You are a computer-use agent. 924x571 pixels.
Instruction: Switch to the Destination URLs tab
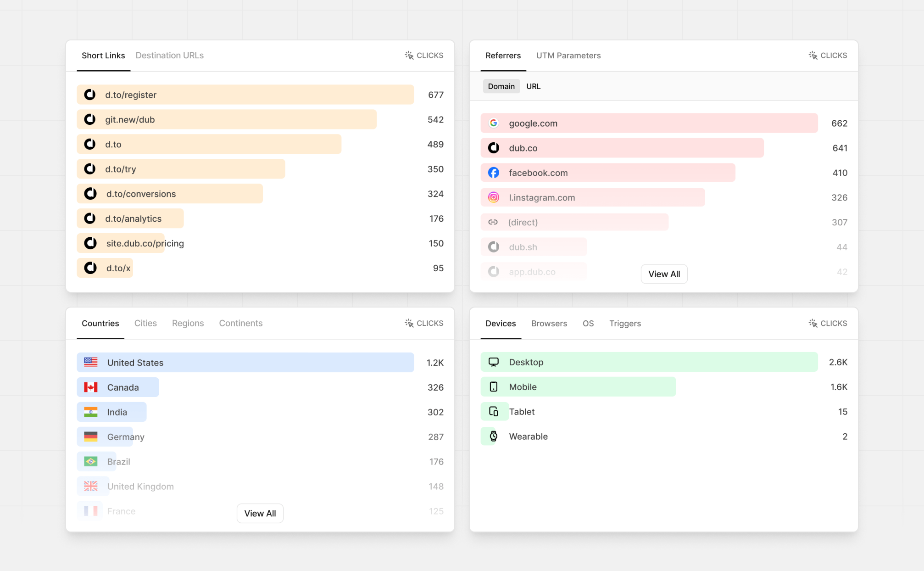coord(169,55)
